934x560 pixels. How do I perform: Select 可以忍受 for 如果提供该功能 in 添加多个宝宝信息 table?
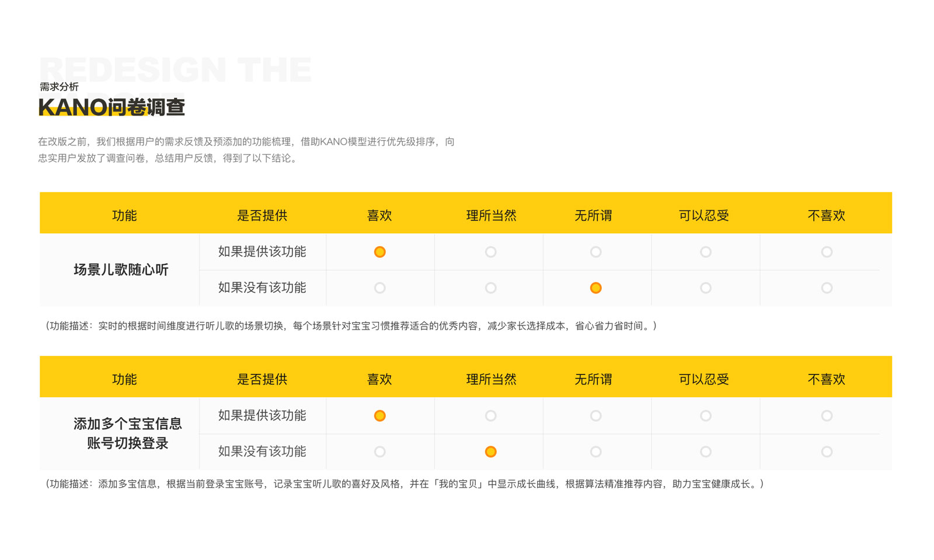tap(706, 416)
